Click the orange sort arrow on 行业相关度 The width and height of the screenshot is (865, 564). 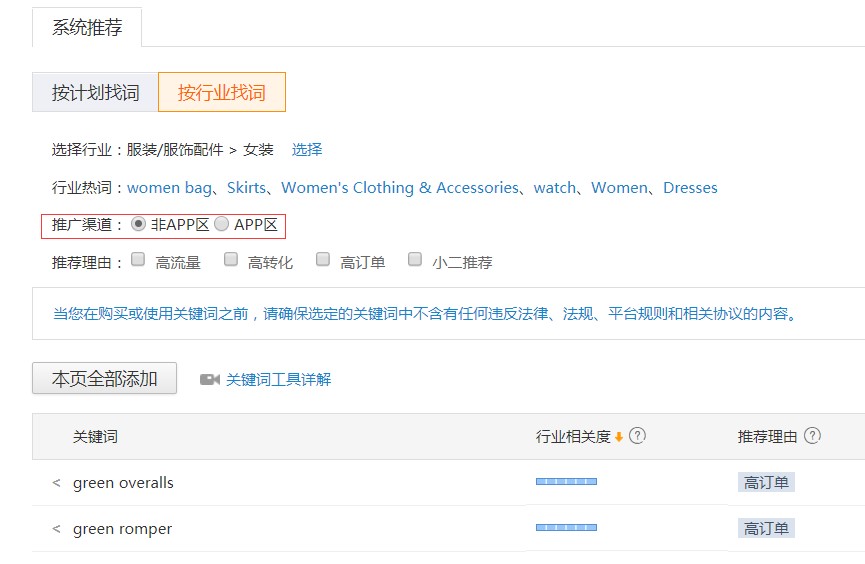pos(619,437)
